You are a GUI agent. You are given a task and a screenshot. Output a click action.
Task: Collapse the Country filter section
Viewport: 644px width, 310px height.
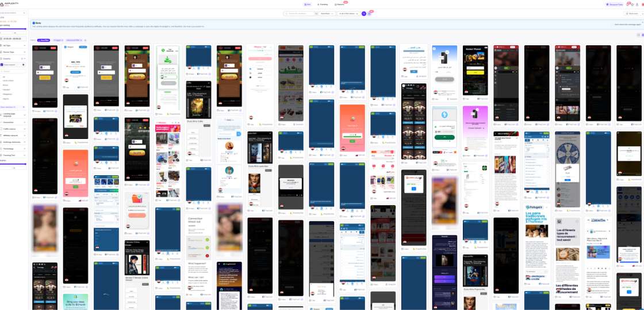14,58
